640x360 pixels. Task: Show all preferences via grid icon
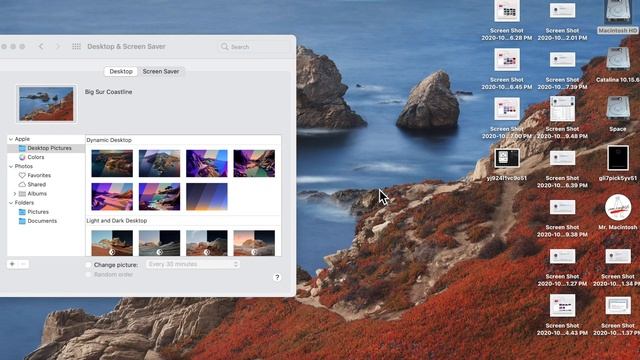[76, 47]
